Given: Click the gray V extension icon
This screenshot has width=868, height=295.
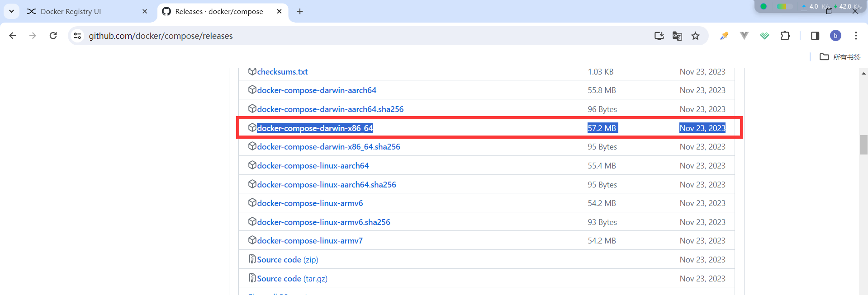Looking at the screenshot, I should pyautogui.click(x=744, y=36).
